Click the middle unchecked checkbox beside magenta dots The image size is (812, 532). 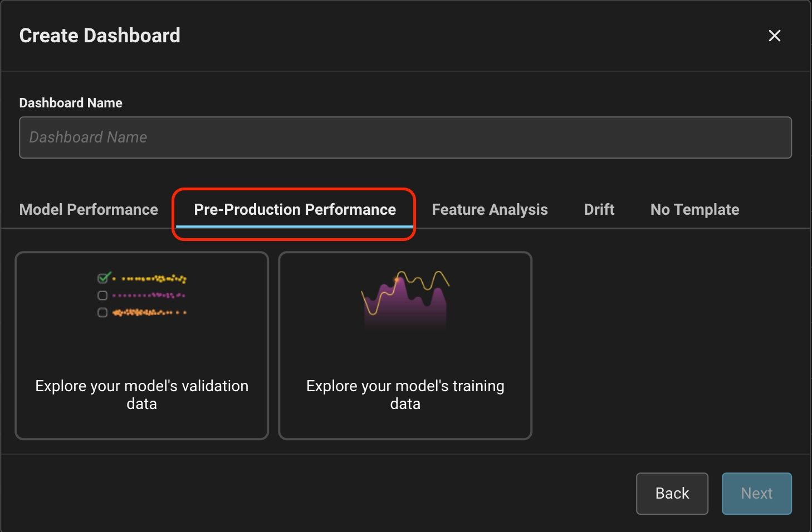point(102,295)
